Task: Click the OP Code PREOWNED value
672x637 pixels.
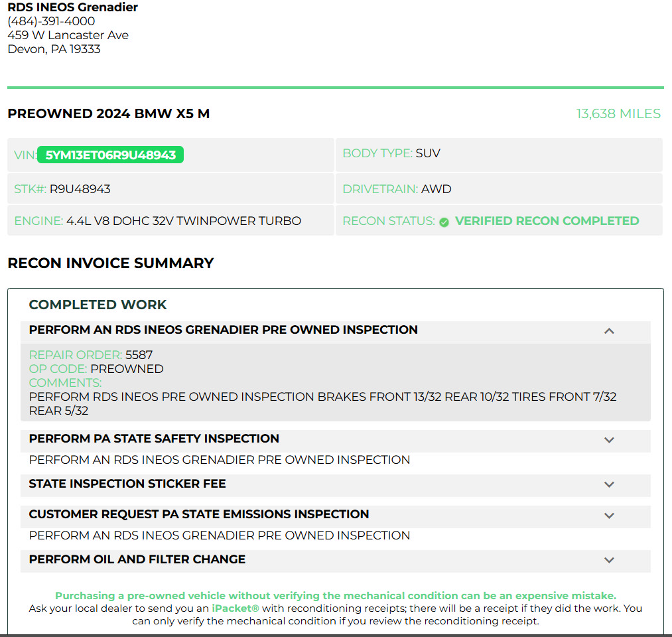Action: (x=127, y=369)
